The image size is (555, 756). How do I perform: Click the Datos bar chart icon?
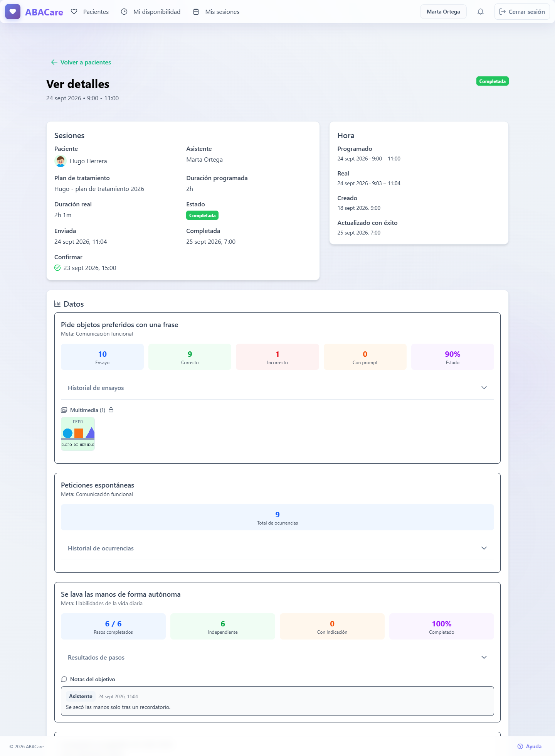click(57, 304)
